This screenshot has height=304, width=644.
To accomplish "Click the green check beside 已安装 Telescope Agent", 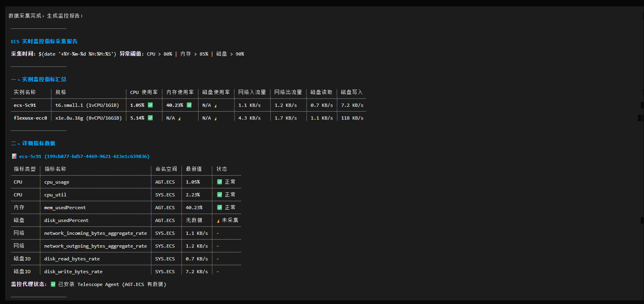I will pyautogui.click(x=53, y=284).
